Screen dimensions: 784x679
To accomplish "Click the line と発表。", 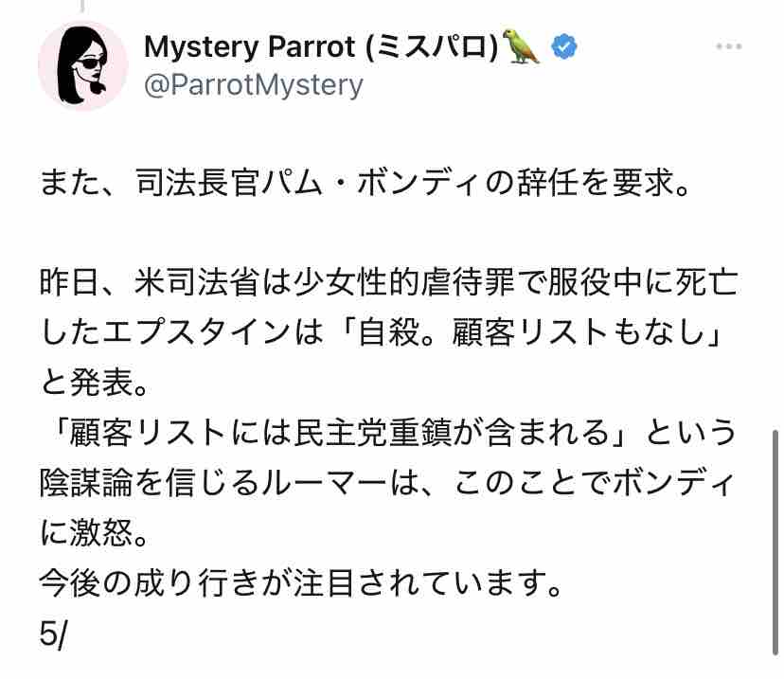I will (x=94, y=383).
